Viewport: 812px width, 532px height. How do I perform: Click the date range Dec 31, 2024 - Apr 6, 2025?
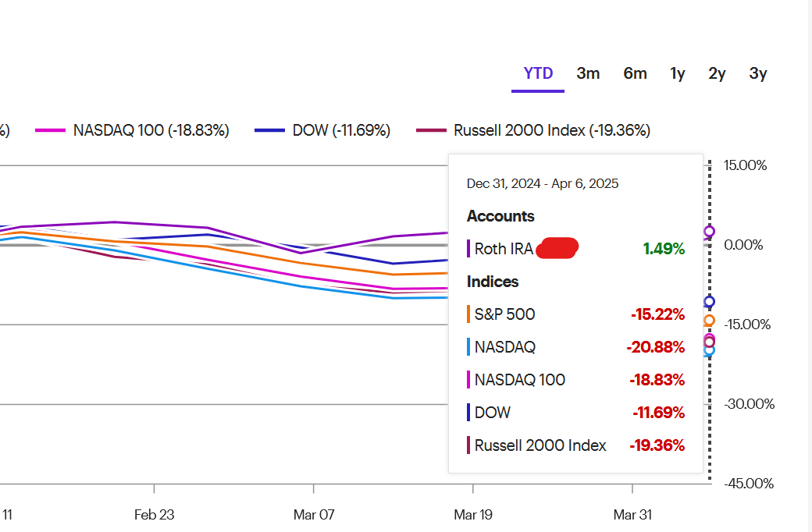coord(542,184)
